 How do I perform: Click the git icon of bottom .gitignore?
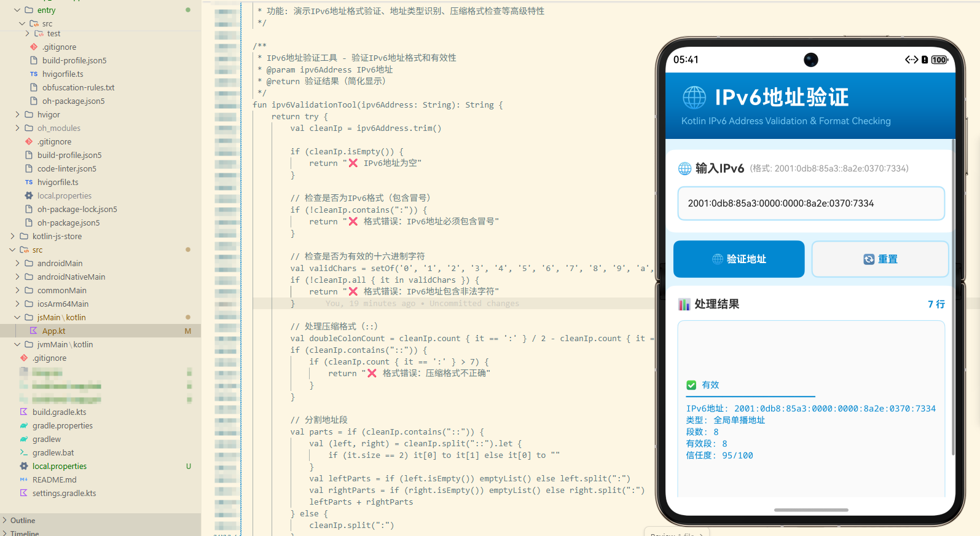(x=24, y=358)
